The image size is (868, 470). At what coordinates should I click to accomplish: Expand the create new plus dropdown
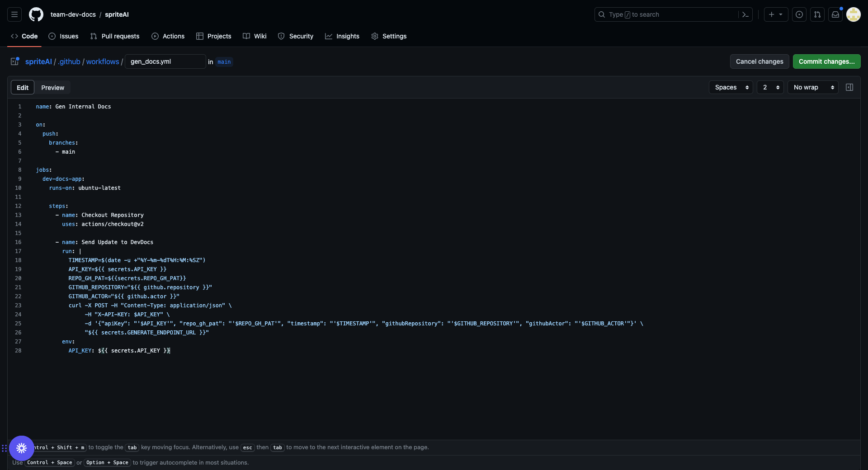(776, 14)
